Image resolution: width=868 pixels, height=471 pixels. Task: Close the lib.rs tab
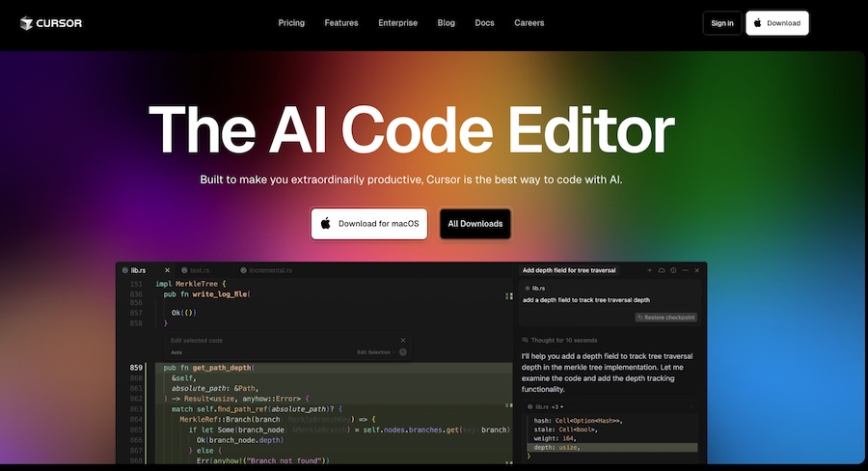click(x=167, y=270)
